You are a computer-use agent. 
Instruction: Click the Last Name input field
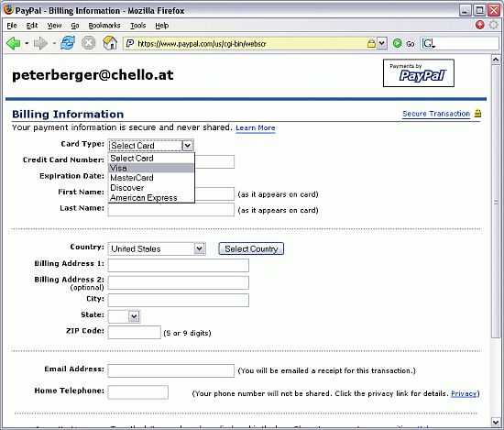(x=171, y=210)
